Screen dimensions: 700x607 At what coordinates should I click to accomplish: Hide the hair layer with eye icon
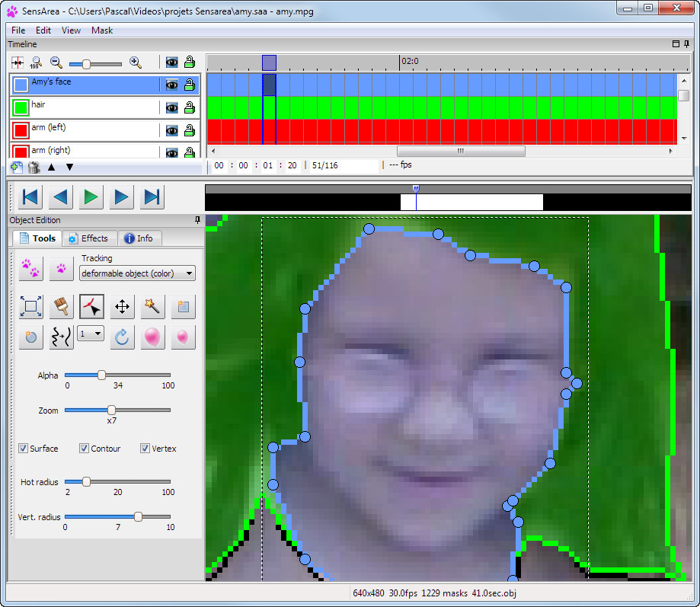[172, 108]
